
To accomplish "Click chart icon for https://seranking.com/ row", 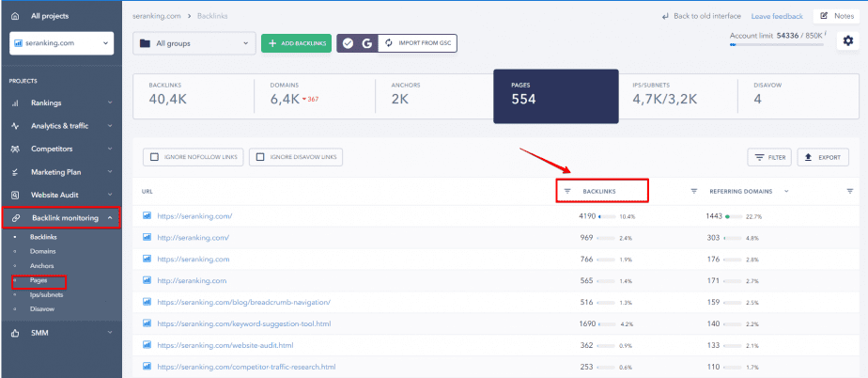I will [x=147, y=216].
